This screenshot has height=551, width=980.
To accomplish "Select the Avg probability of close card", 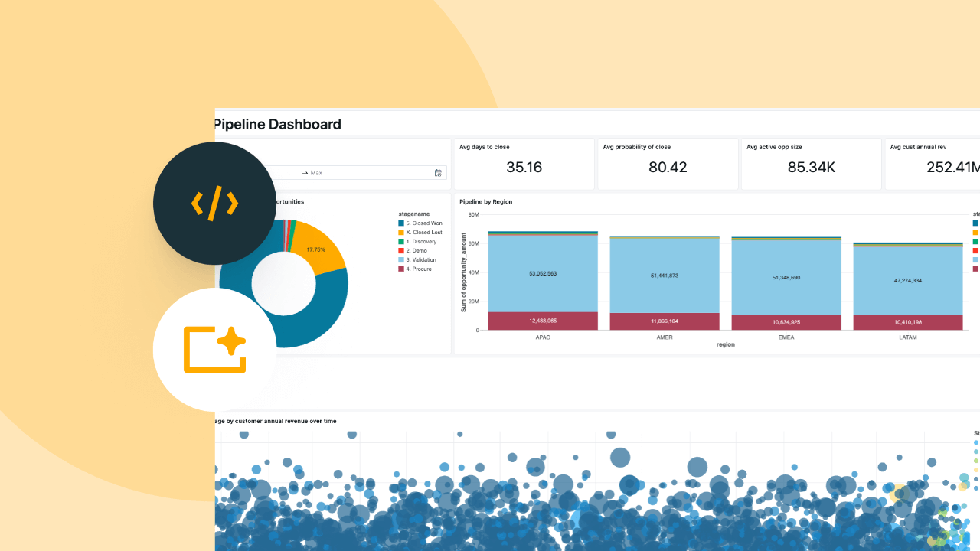I will click(x=668, y=164).
